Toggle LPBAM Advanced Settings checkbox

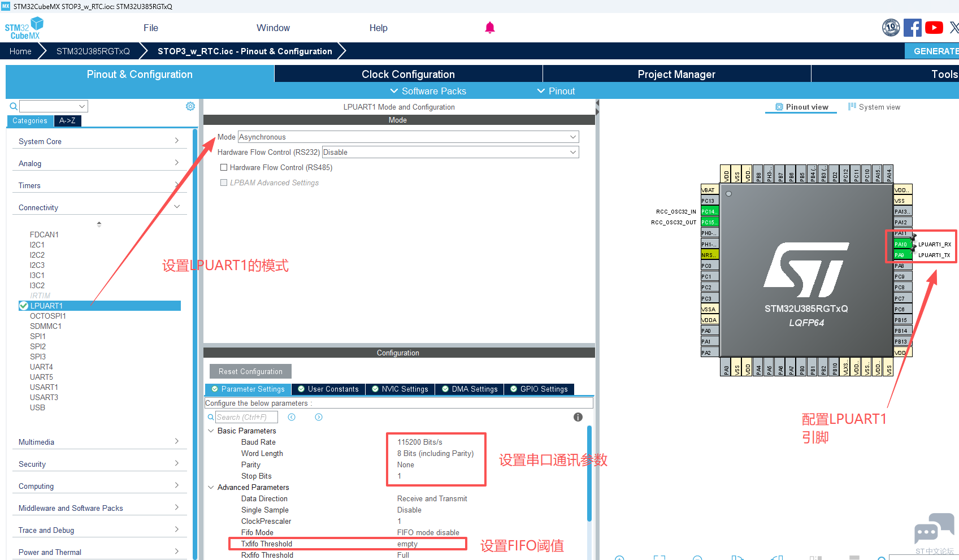[224, 183]
